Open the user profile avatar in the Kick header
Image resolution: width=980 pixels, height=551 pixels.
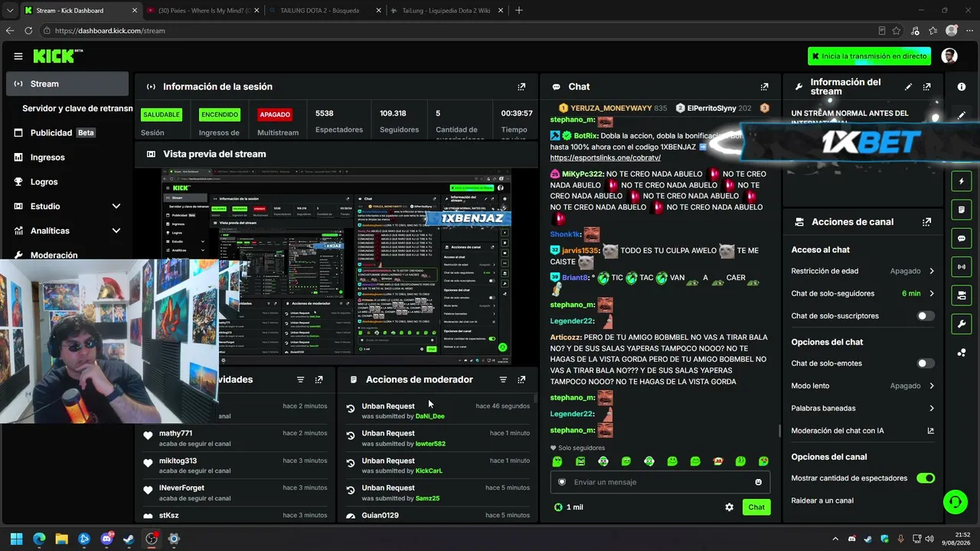tap(949, 56)
